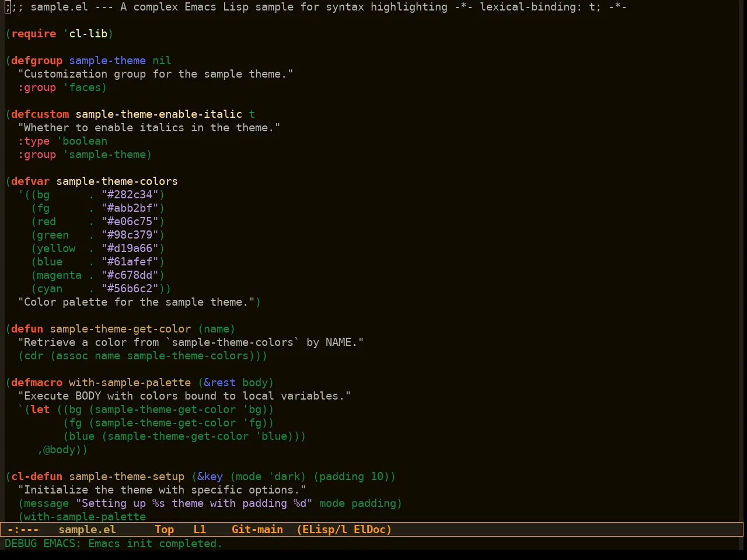Click the 'require' keyword
The height and width of the screenshot is (560, 747).
click(34, 34)
